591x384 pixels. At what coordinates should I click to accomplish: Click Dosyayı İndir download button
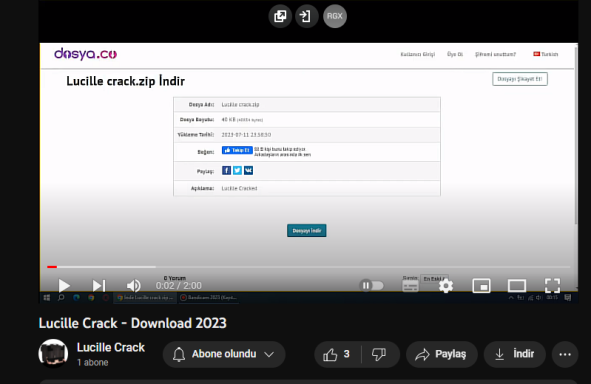click(307, 231)
